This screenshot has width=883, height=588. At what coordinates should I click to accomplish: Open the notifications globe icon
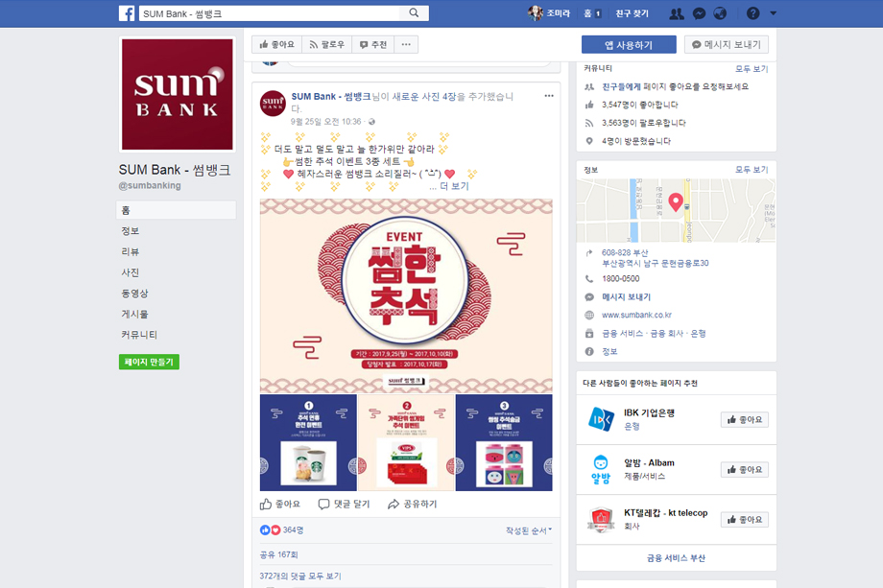pos(720,13)
